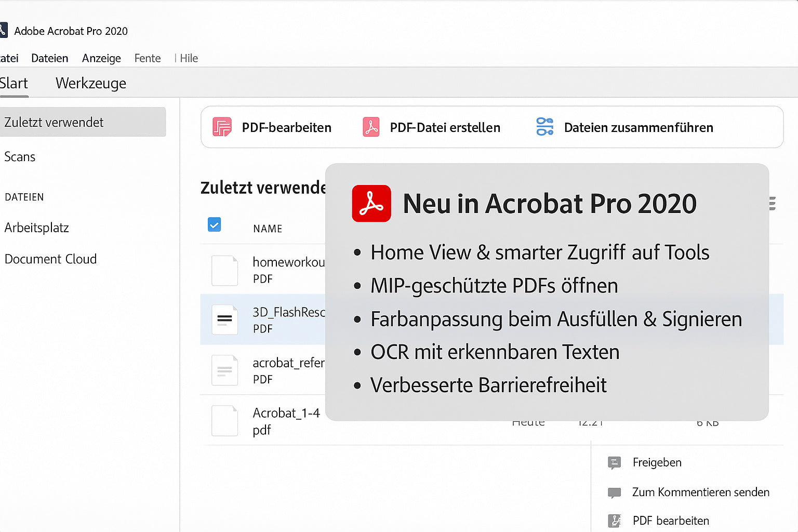Click the PDF-bearbeiten tool icon
This screenshot has width=798, height=532.
222,127
